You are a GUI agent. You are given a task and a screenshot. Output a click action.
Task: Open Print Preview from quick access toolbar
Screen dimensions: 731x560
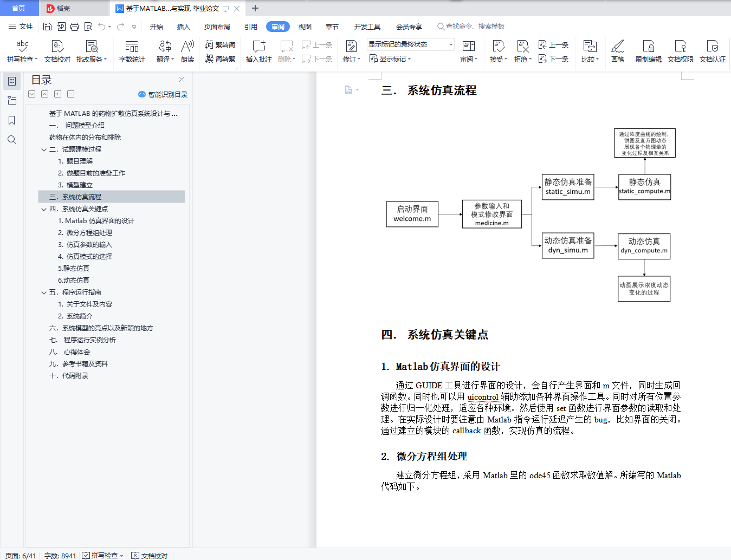[88, 27]
